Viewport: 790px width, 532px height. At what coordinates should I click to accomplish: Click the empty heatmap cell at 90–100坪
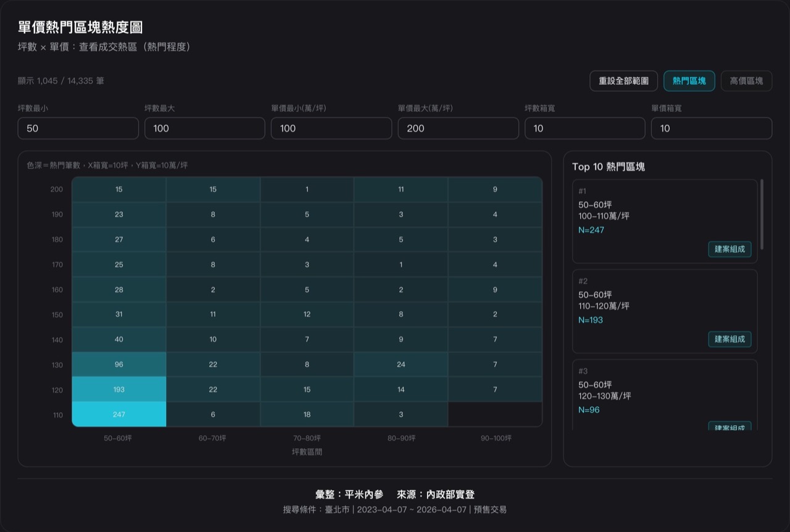coord(495,415)
